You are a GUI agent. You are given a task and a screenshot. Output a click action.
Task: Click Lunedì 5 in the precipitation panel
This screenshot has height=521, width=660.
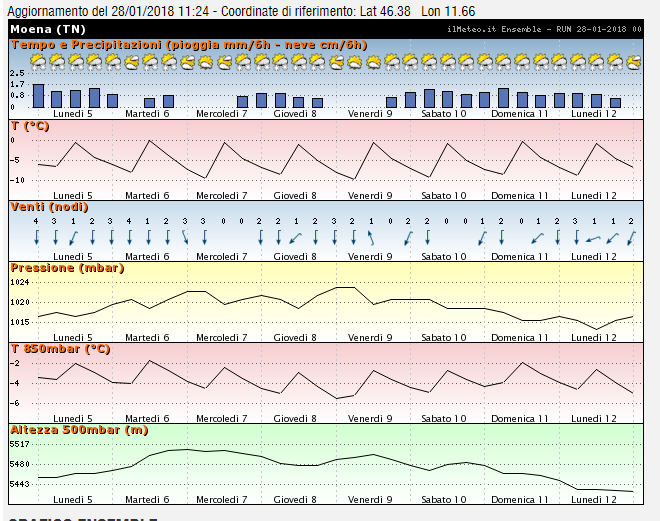73,114
